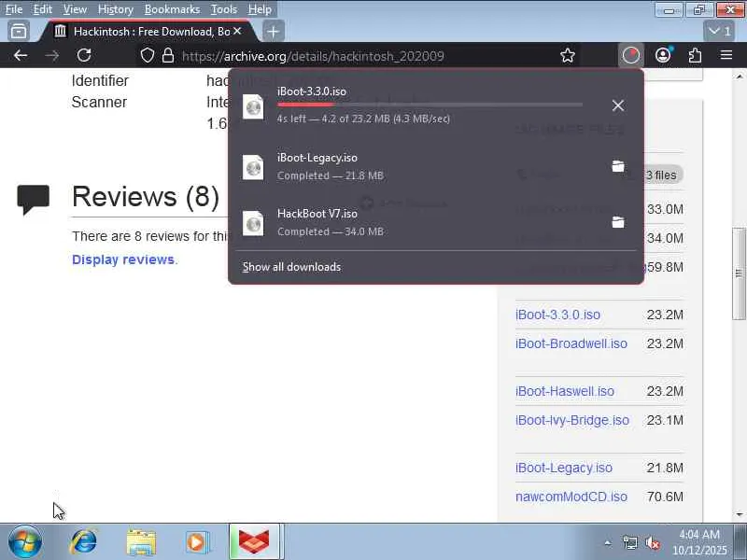Go back to previous page
The image size is (747, 560).
(20, 55)
